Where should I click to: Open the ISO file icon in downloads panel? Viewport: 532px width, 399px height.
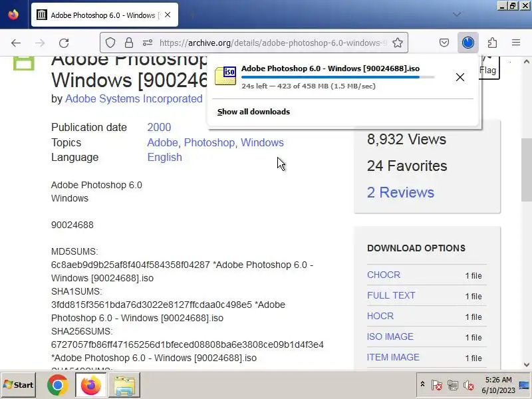(225, 76)
